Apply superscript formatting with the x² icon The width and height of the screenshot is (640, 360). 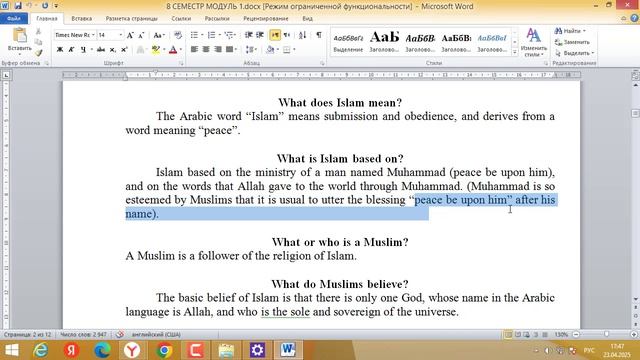point(124,50)
